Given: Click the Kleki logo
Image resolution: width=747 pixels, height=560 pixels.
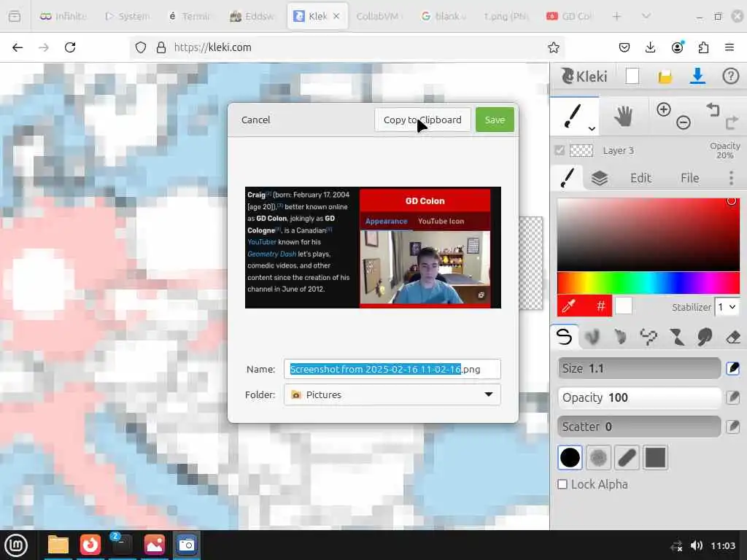Looking at the screenshot, I should pos(584,76).
